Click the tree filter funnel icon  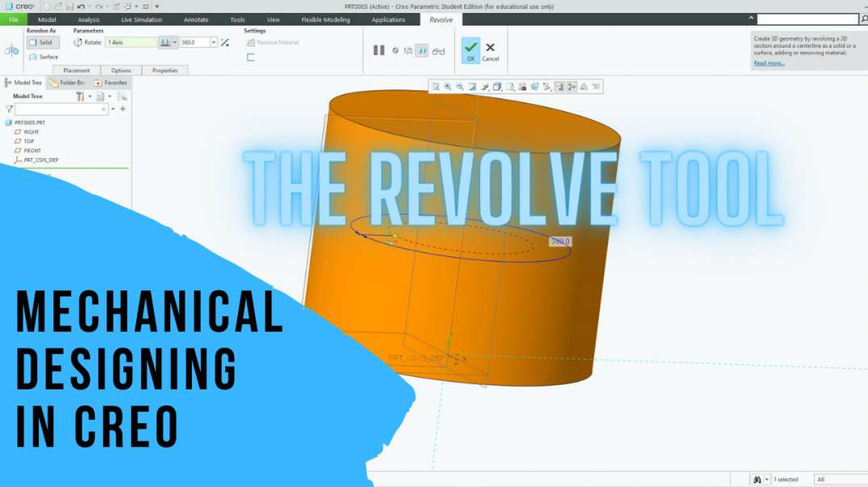click(9, 109)
